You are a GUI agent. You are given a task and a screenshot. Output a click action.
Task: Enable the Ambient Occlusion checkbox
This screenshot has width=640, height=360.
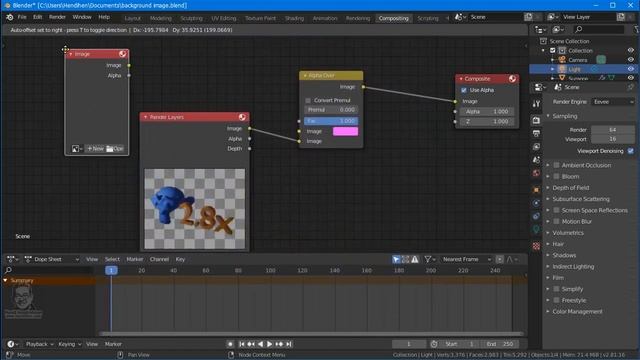pos(556,165)
